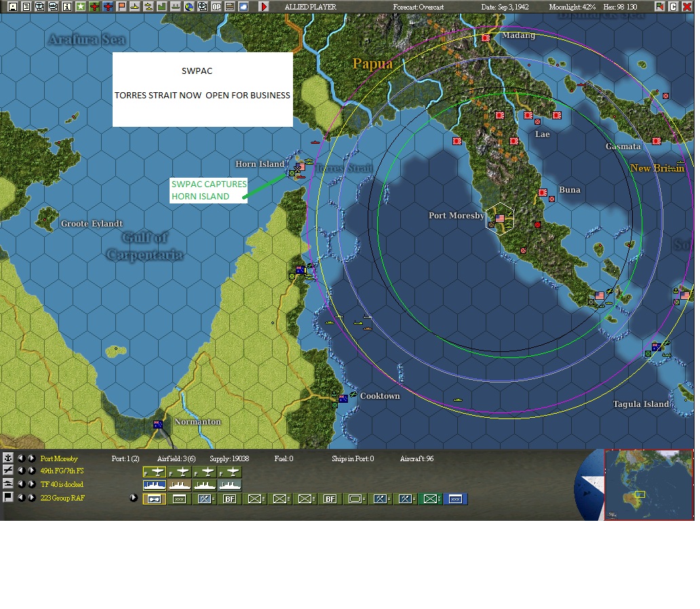Open the star intelligence screen icon

pyautogui.click(x=80, y=7)
